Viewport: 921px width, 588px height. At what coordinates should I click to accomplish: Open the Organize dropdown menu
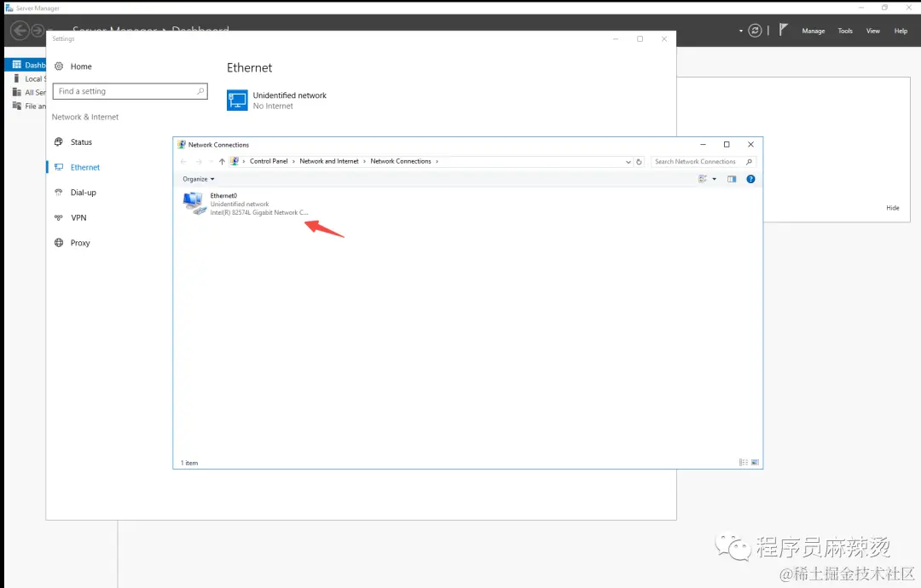point(199,179)
